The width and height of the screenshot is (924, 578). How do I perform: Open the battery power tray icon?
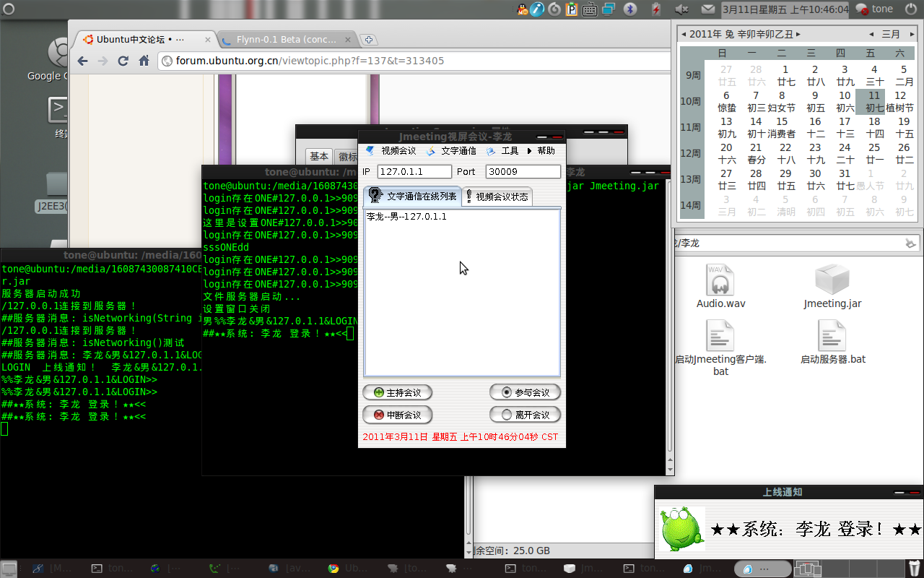655,9
